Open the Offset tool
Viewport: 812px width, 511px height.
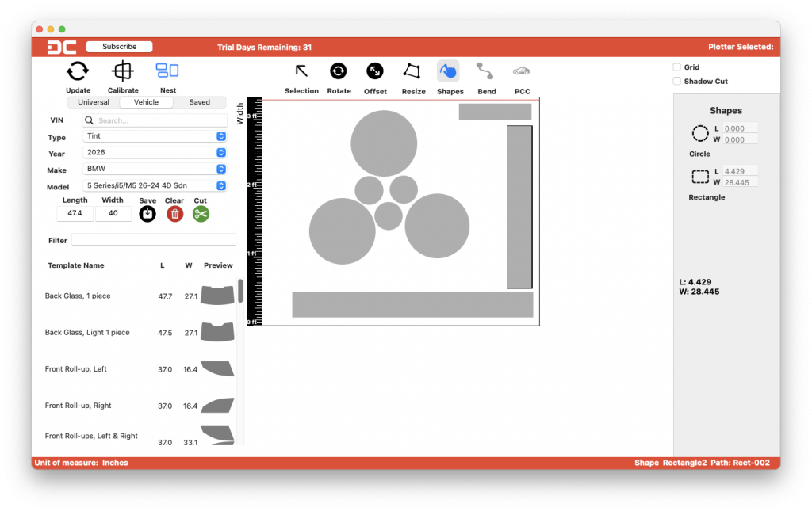coord(375,71)
